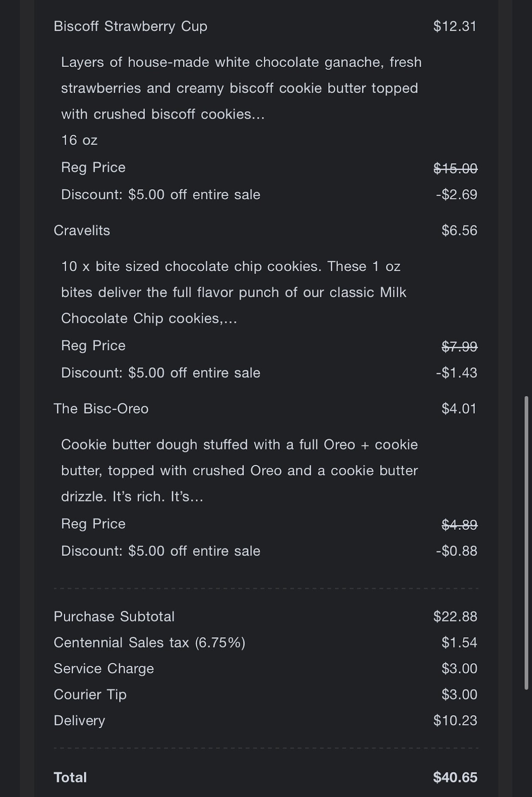Click the Service Charge label

coord(104,668)
